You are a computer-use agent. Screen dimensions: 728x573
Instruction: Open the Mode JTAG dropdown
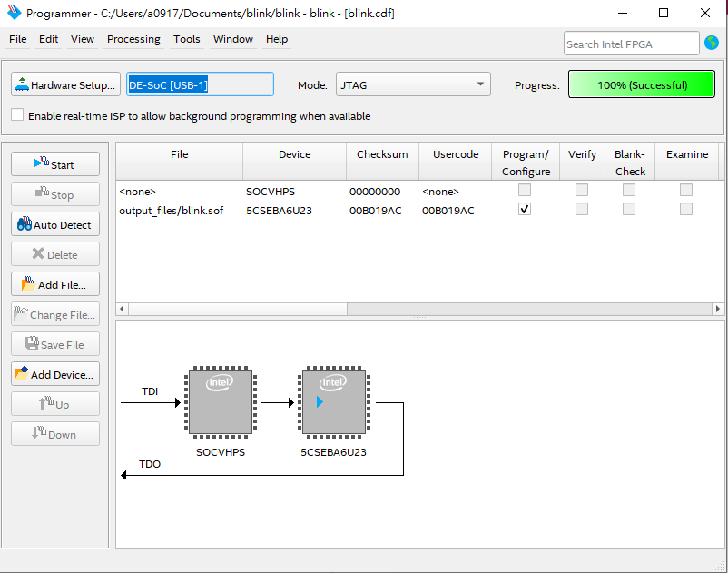click(x=413, y=85)
